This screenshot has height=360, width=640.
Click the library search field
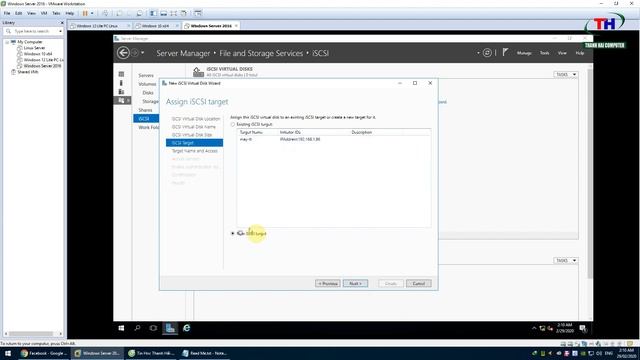click(33, 31)
